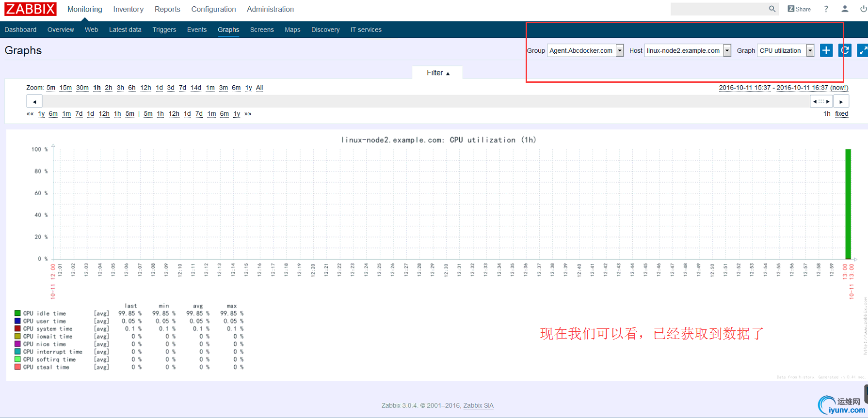Viewport: 868px width, 418px height.
Task: Set zoom to 14d
Action: pos(196,88)
